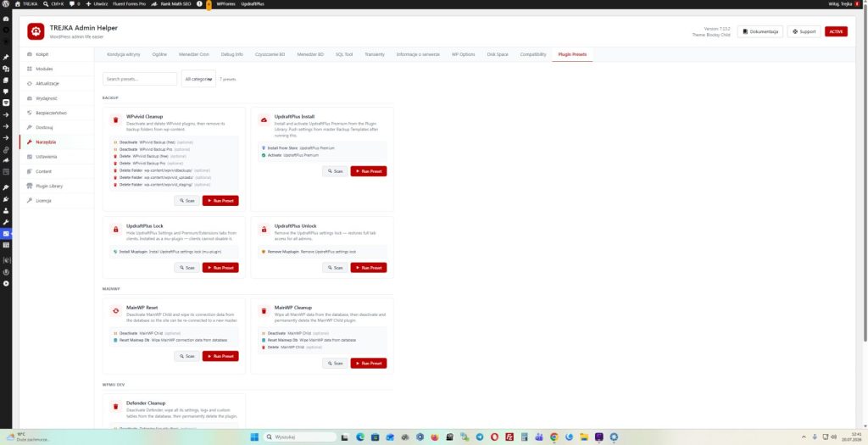Run the UpdraftPlus Unlock preset

(x=369, y=267)
